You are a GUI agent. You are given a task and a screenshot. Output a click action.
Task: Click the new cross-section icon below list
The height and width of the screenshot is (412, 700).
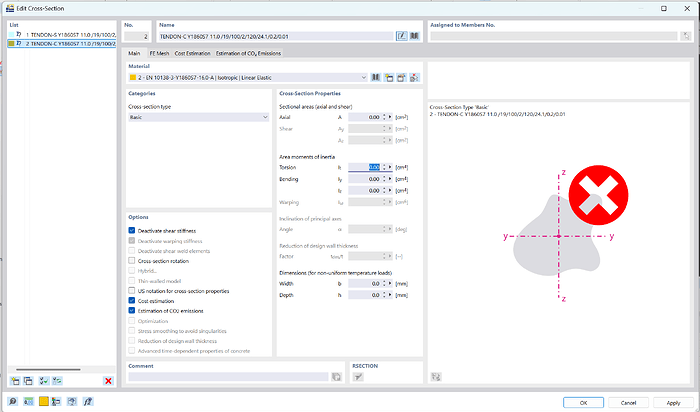coord(15,381)
